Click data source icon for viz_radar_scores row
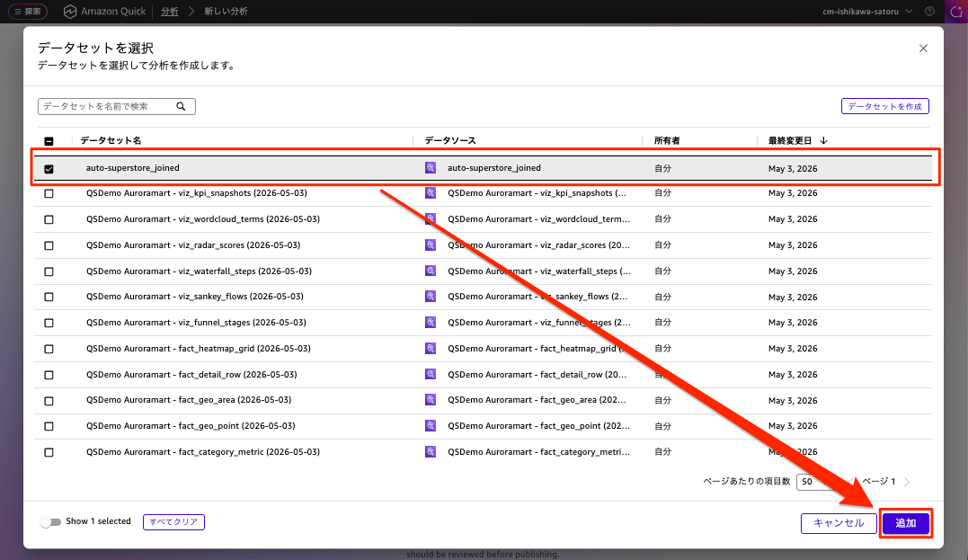Viewport: 968px width, 560px height. pyautogui.click(x=431, y=244)
